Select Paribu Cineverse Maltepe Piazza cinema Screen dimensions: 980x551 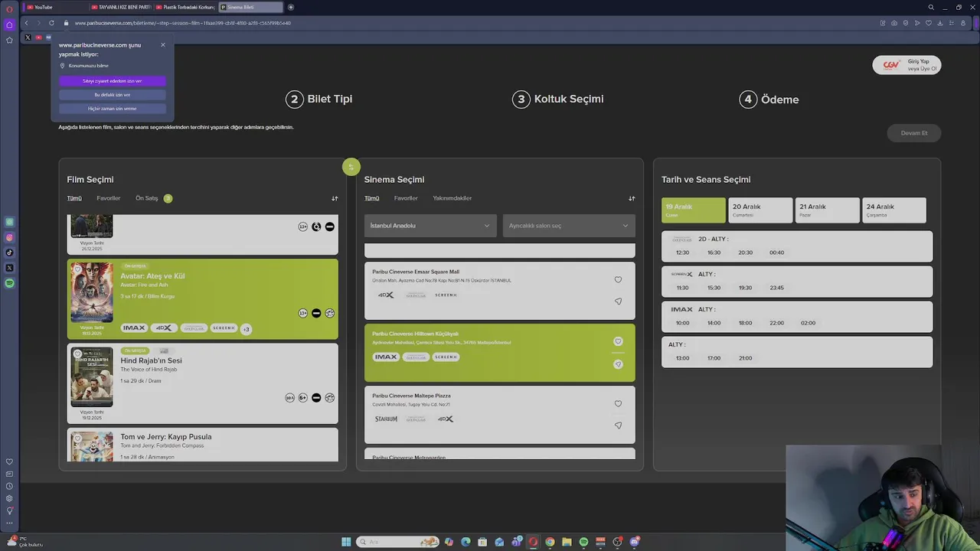tap(500, 414)
